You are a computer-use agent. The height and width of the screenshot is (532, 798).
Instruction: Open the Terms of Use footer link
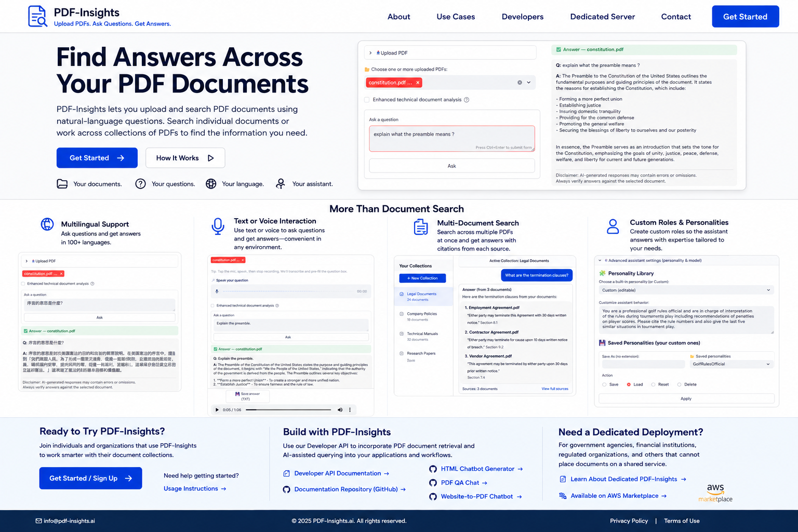pos(682,521)
